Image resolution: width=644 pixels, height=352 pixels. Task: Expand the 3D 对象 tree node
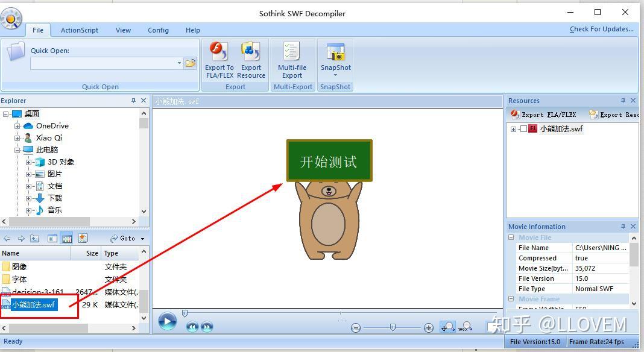click(29, 162)
